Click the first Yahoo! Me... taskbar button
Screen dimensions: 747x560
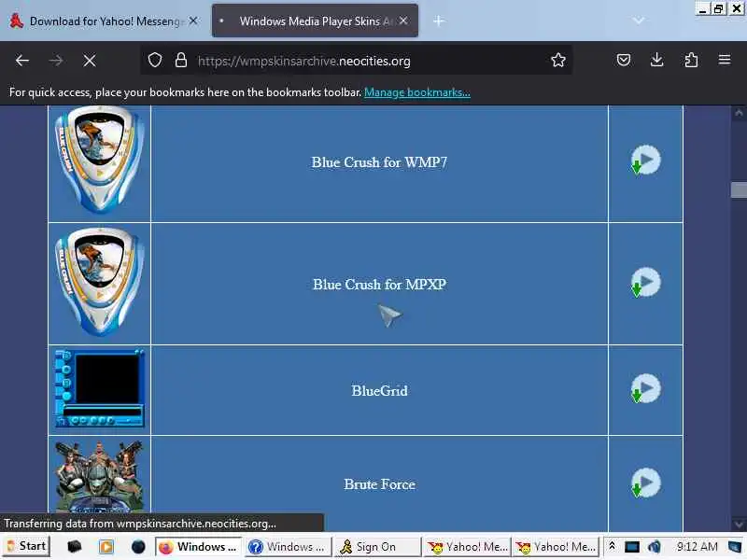(468, 547)
